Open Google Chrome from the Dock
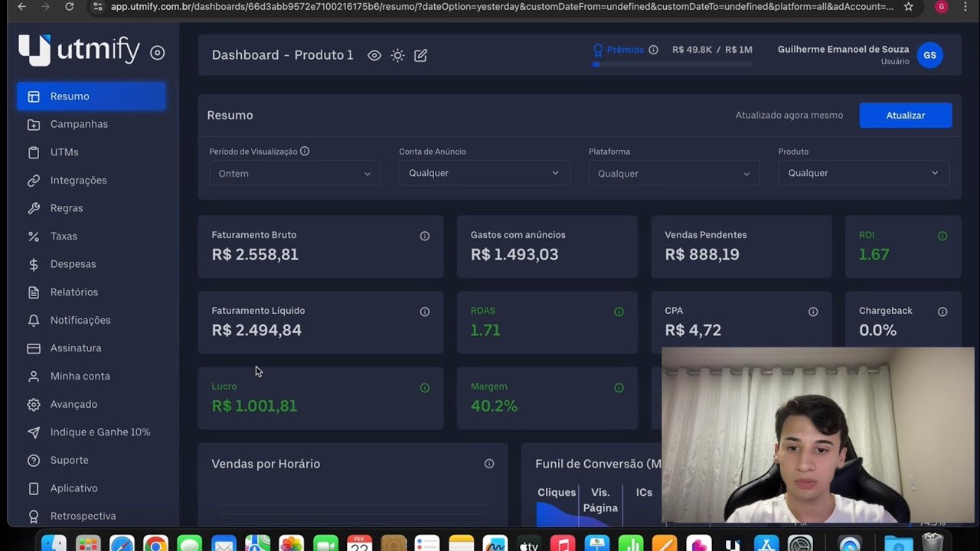 (156, 544)
